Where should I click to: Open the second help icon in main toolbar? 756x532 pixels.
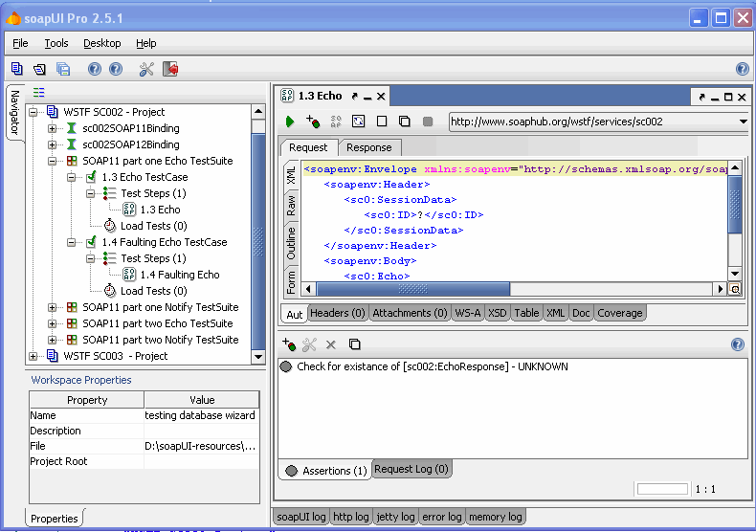tap(116, 70)
